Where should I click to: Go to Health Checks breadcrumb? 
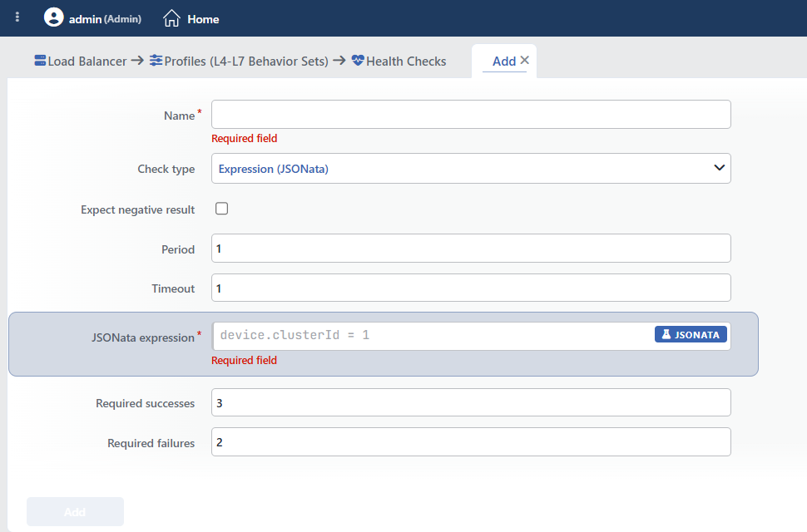coord(406,62)
